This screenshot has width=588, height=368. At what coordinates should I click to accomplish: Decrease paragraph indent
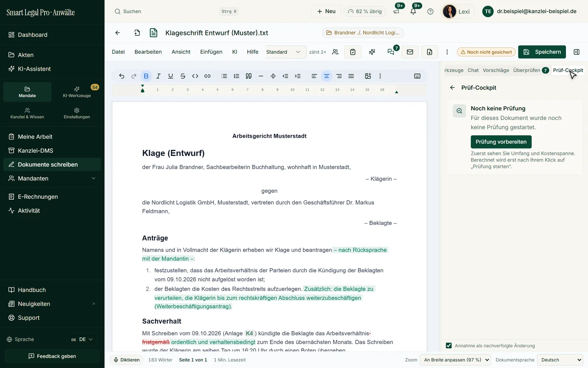point(285,76)
